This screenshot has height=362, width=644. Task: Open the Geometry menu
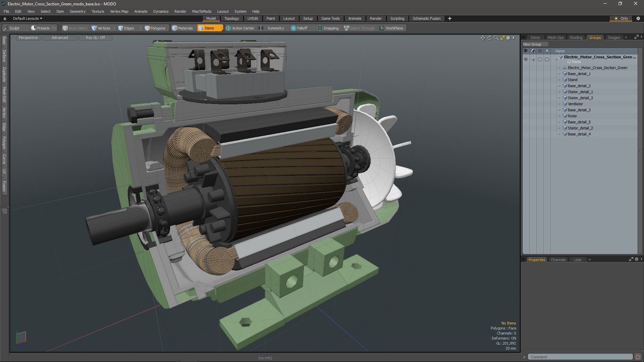pyautogui.click(x=77, y=11)
